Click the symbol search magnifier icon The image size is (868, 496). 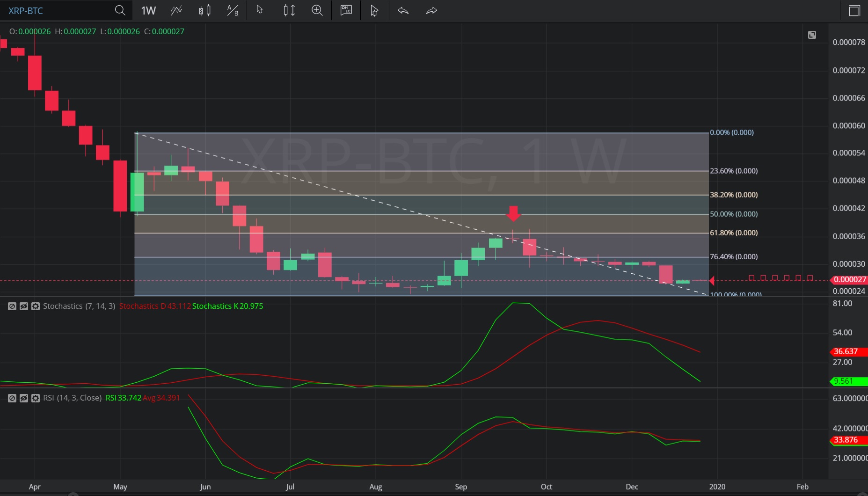(120, 10)
